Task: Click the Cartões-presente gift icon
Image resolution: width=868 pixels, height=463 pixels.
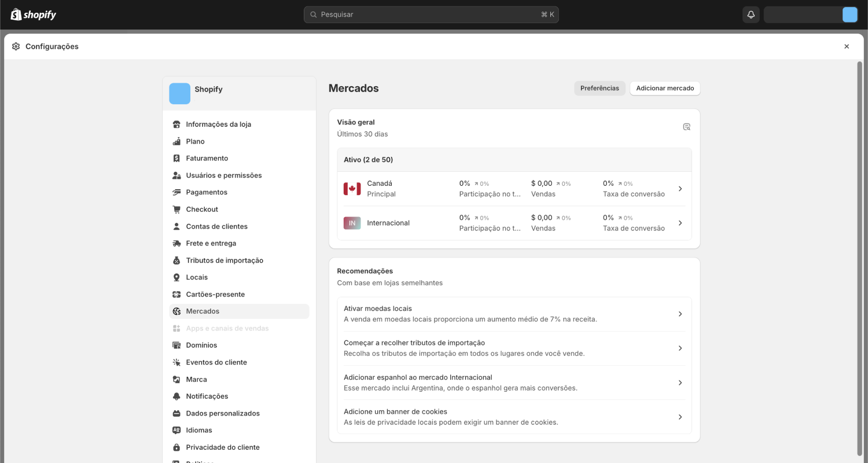Action: pyautogui.click(x=176, y=295)
